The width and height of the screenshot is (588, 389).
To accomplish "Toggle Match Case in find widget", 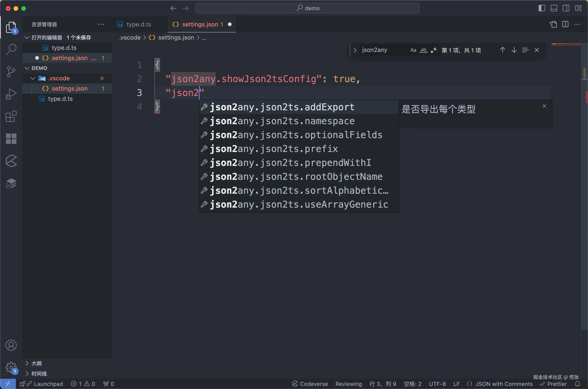I will point(413,50).
